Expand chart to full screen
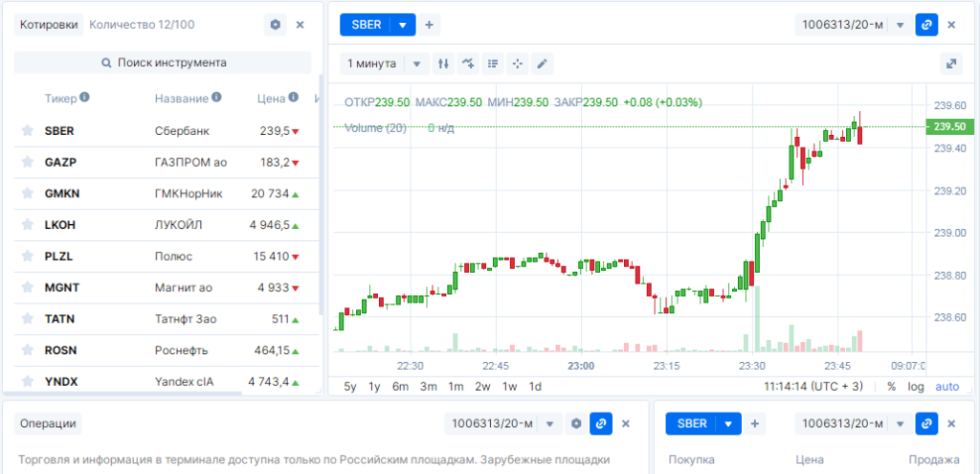980x474 pixels. [x=950, y=64]
